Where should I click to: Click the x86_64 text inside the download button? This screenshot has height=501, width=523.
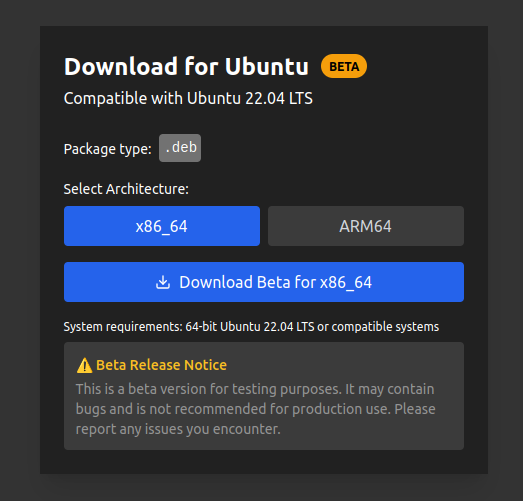[x=346, y=283]
